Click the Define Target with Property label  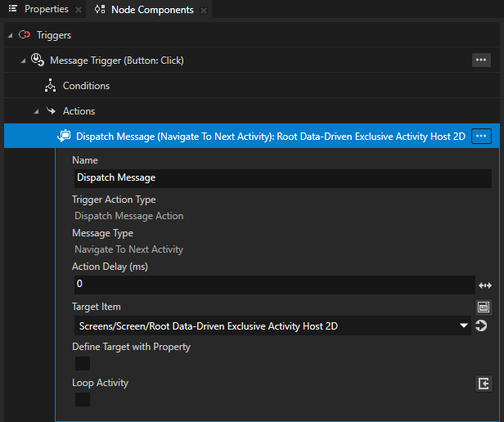[x=131, y=347]
